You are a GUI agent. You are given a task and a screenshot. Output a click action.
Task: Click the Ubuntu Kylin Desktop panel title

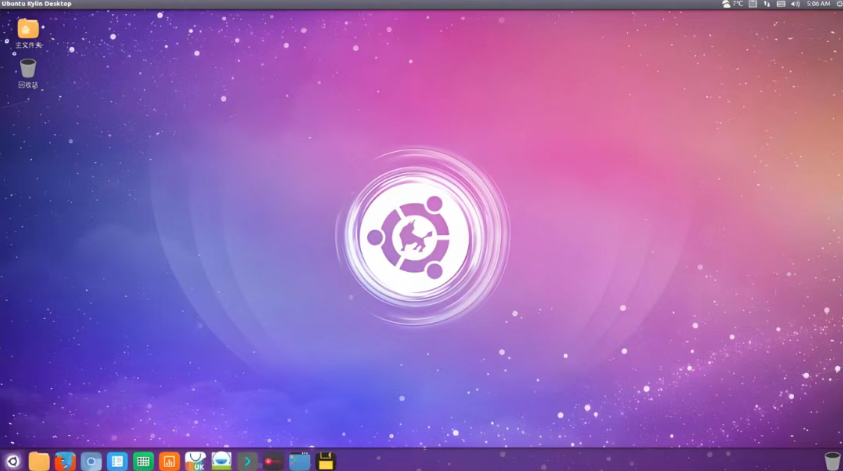click(37, 4)
